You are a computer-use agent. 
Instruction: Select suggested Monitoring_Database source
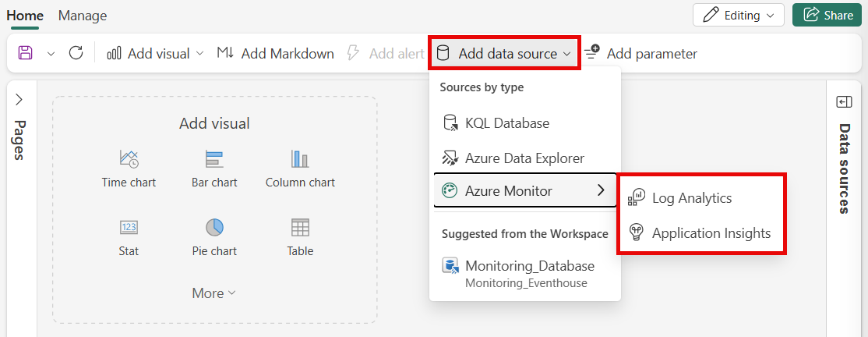[x=525, y=273]
